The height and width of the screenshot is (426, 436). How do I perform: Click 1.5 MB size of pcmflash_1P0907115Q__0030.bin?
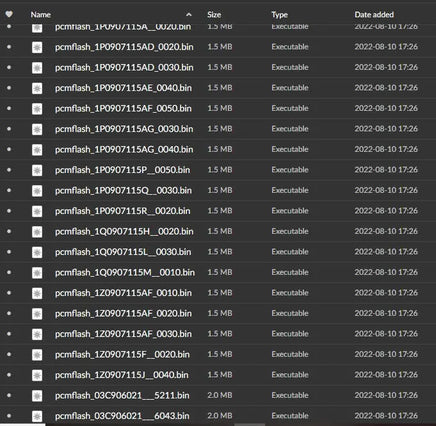pyautogui.click(x=220, y=190)
